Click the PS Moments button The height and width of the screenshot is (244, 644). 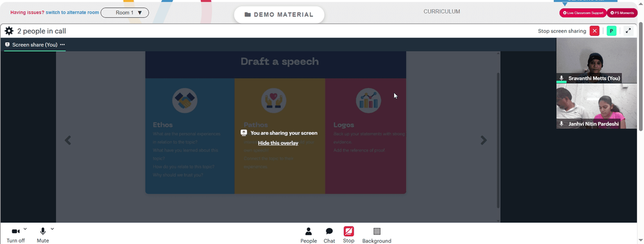622,13
